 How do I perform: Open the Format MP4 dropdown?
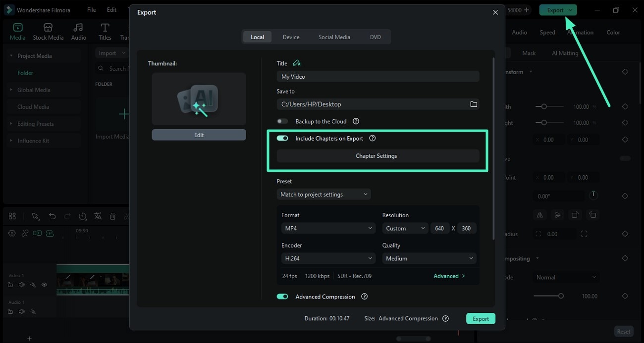(x=328, y=228)
